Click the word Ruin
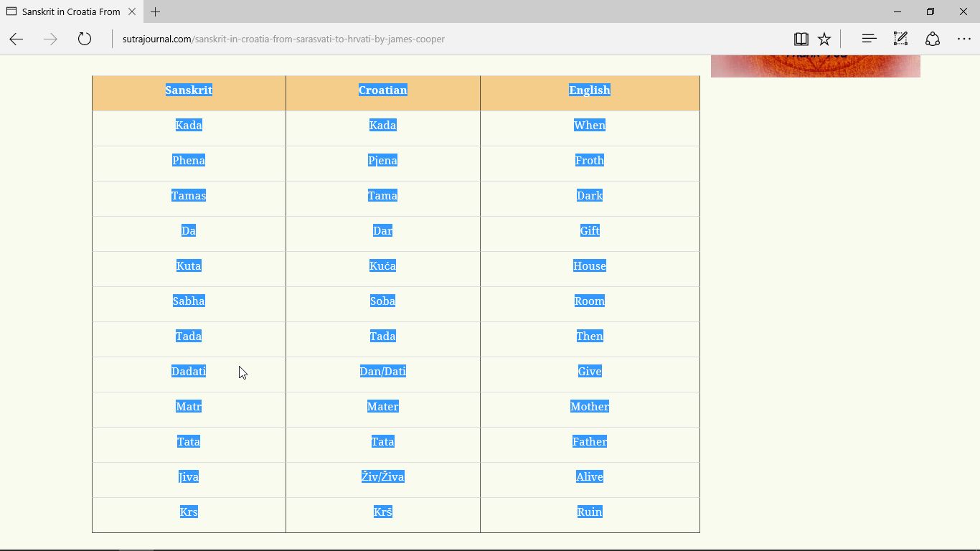The image size is (980, 551). click(x=590, y=512)
